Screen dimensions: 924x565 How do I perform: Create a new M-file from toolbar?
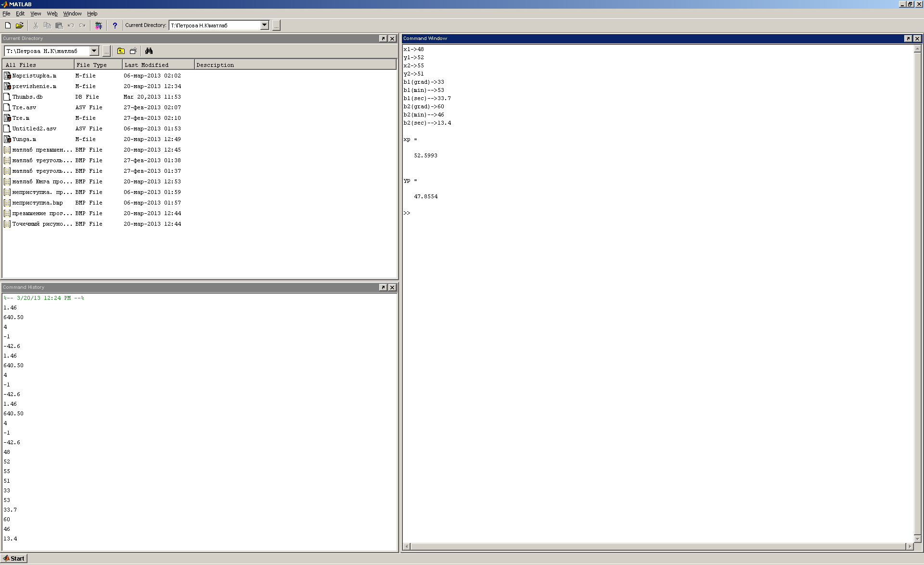pyautogui.click(x=8, y=26)
